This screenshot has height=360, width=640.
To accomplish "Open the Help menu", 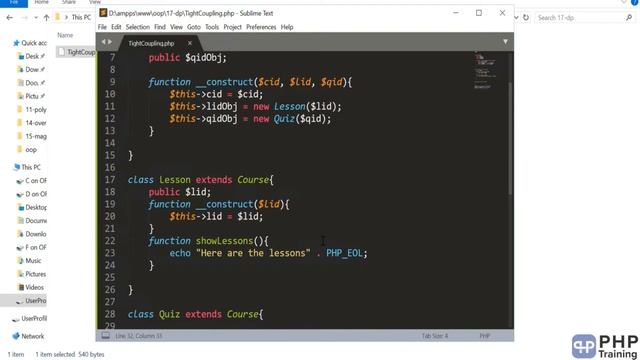I will click(x=287, y=27).
